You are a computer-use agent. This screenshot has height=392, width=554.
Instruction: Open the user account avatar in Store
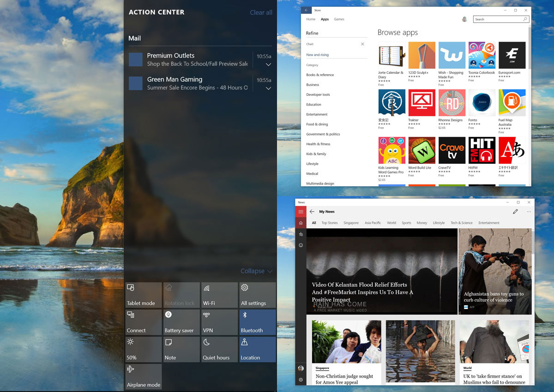464,19
